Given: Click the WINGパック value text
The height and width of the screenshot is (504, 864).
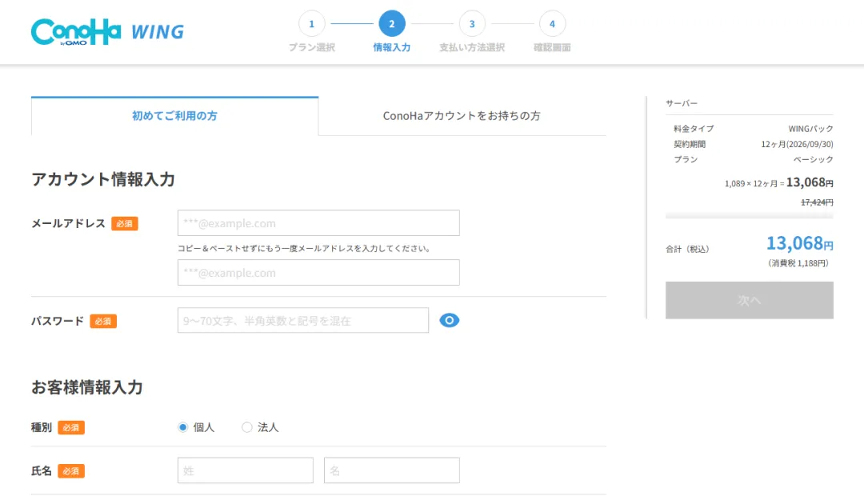Looking at the screenshot, I should click(810, 128).
